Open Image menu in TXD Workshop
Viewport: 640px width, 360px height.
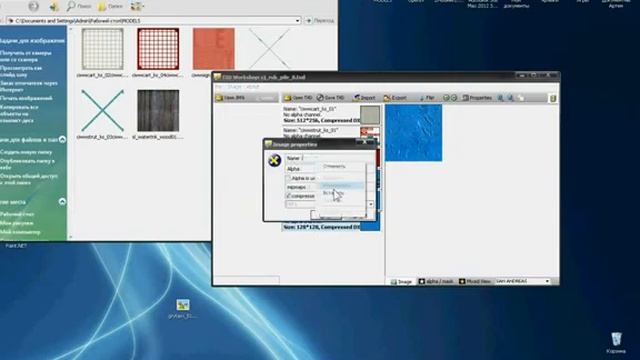pos(234,87)
